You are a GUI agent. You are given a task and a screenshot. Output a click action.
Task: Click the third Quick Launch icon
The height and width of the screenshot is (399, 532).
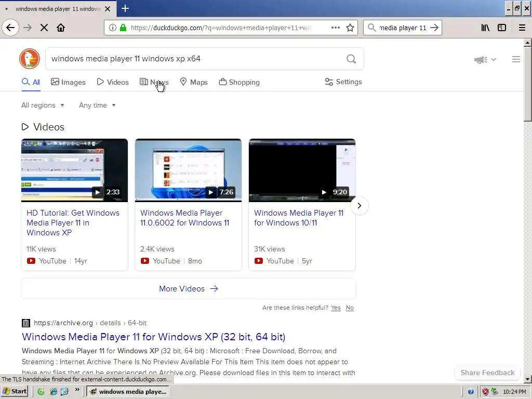click(x=64, y=392)
